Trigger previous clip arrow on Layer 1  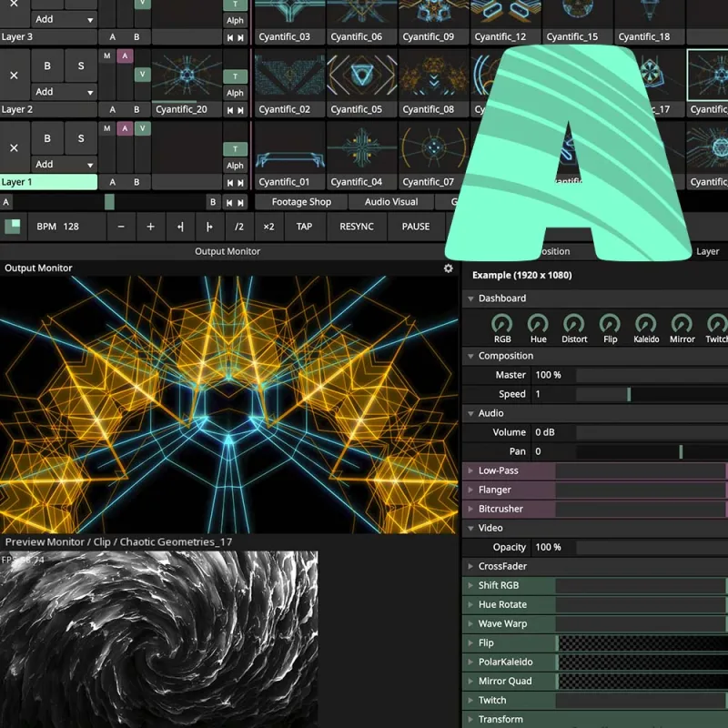230,183
